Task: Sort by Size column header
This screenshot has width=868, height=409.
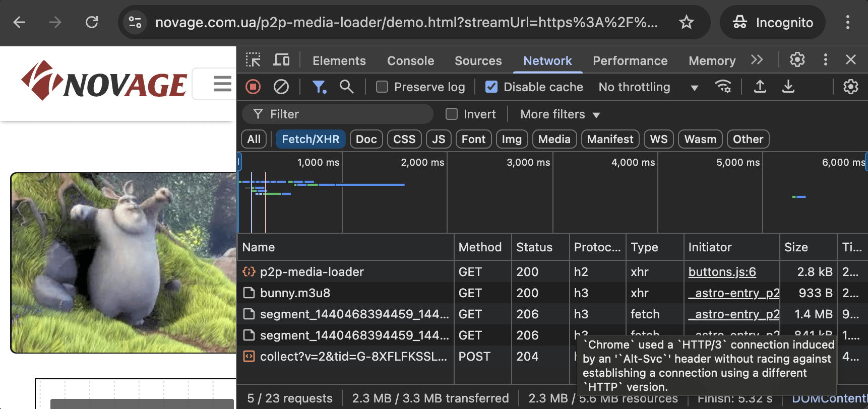Action: (808, 247)
